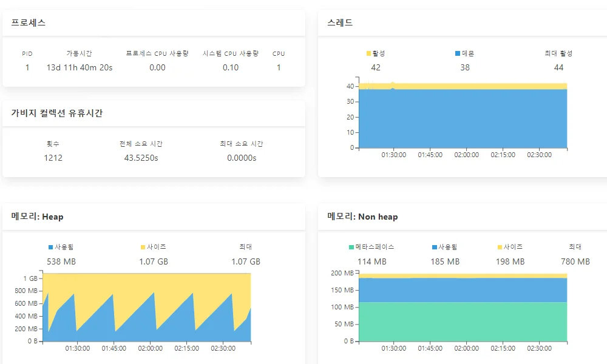Click the 횟수 label
Image resolution: width=607 pixels, height=364 pixels.
pyautogui.click(x=53, y=144)
